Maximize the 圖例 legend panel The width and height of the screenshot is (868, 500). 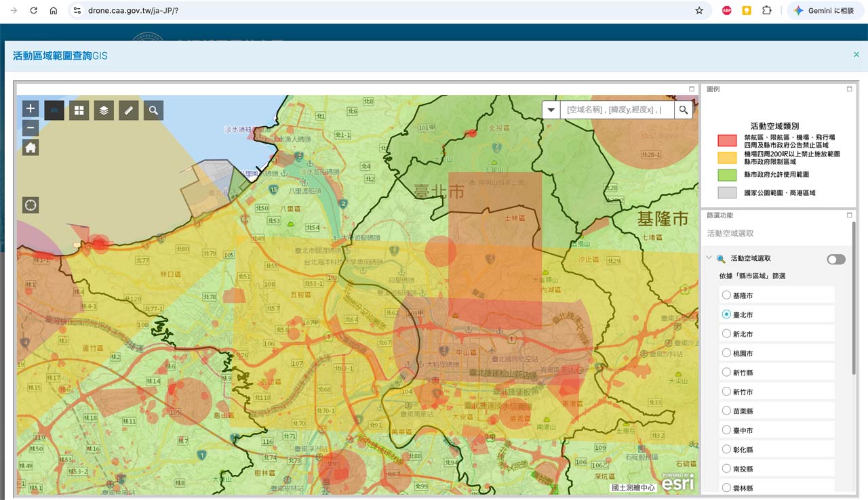coord(849,89)
